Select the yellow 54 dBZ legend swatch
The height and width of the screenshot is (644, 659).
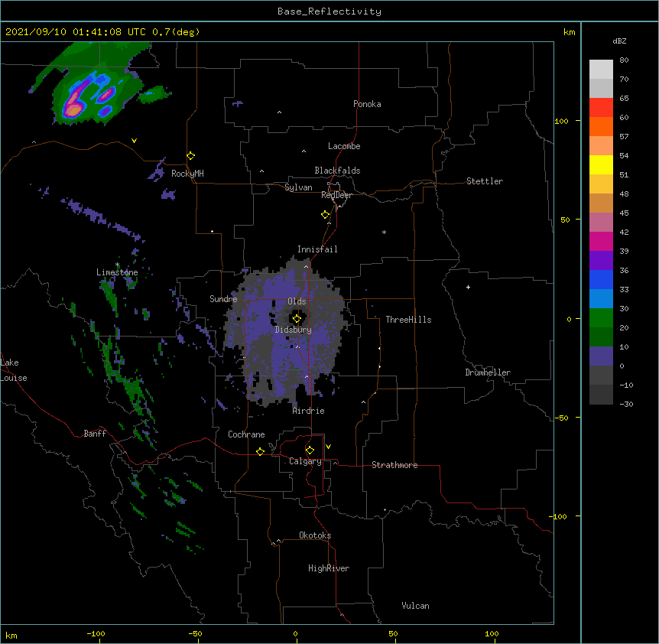pyautogui.click(x=601, y=164)
